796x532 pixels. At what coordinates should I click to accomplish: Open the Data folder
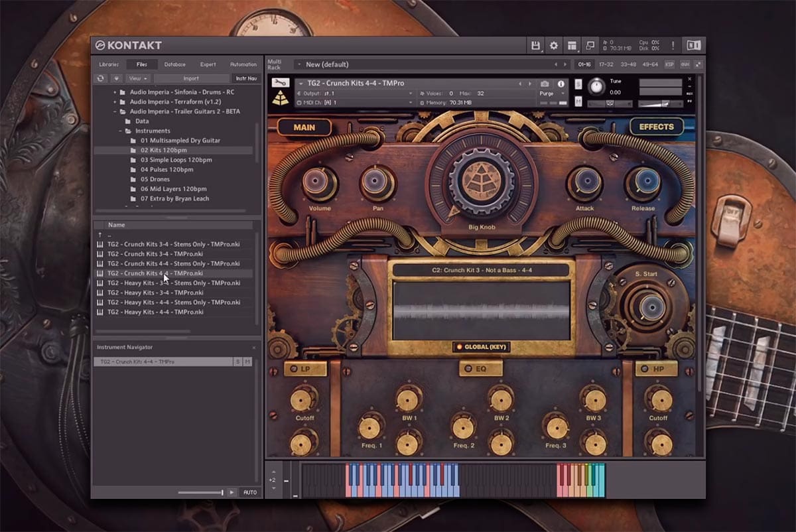[142, 121]
